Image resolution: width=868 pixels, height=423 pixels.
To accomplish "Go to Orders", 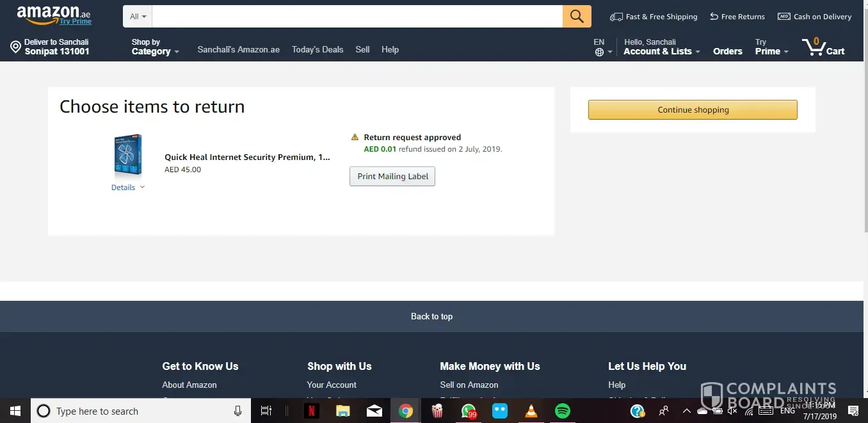I will (728, 51).
